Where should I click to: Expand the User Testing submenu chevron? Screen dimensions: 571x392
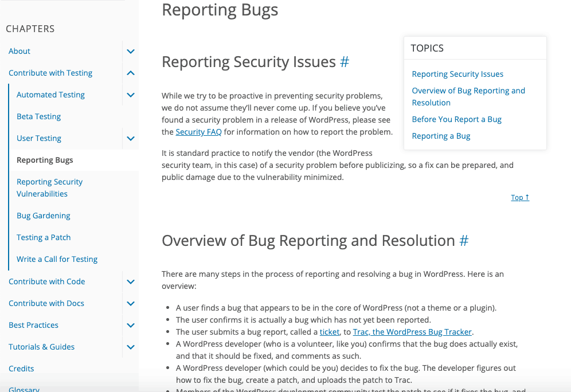coord(131,139)
